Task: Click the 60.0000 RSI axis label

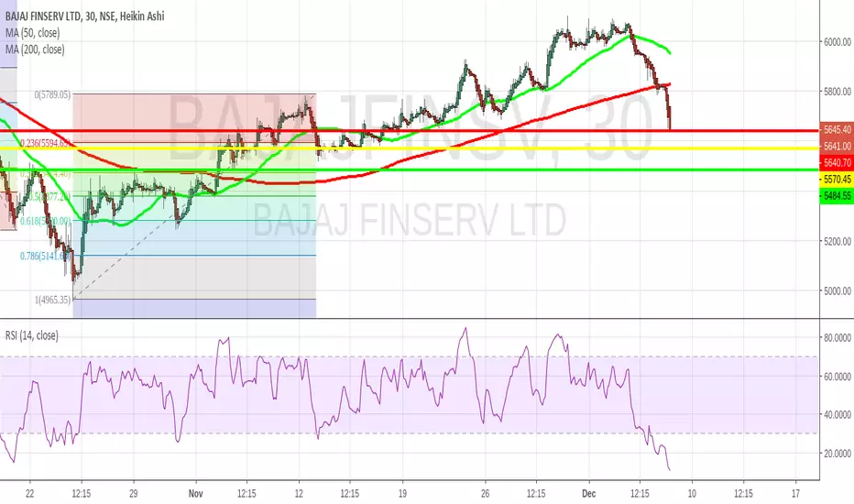Action: [x=838, y=377]
